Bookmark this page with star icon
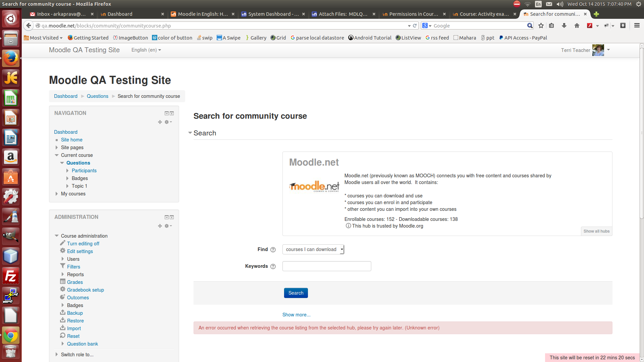The image size is (644, 362). pos(541,25)
